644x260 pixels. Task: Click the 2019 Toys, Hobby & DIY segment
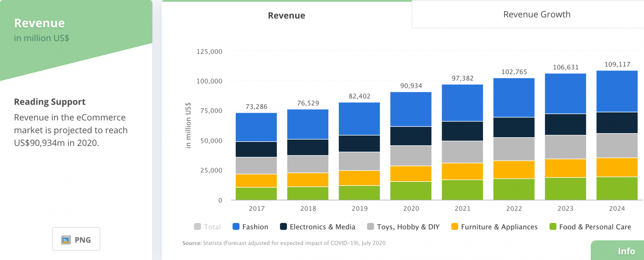point(359,161)
